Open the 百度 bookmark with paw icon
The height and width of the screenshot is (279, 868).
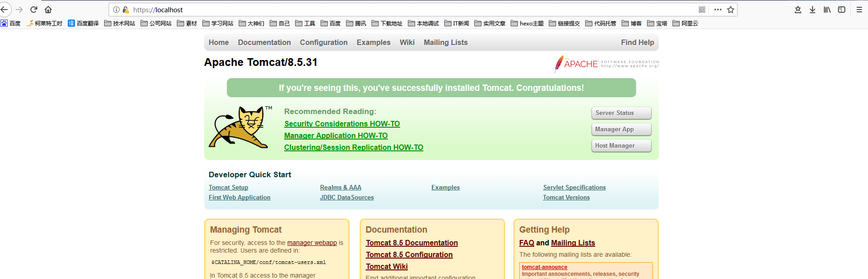[x=10, y=23]
